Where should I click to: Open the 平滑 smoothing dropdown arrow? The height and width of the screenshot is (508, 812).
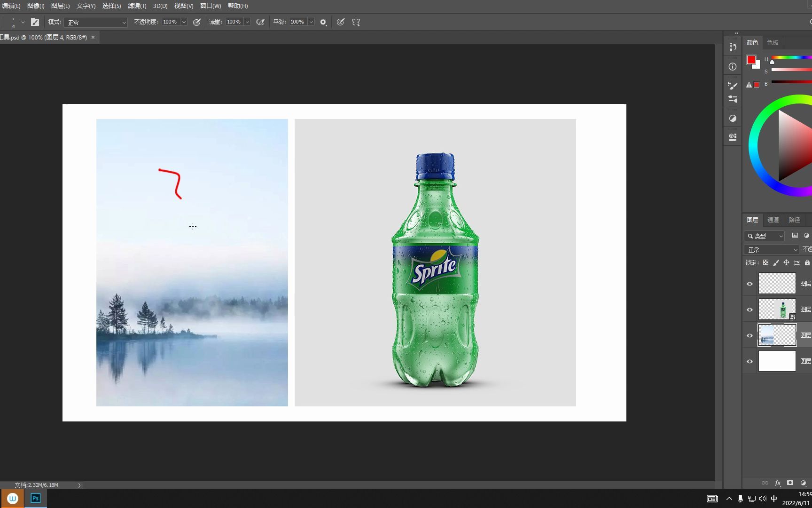click(x=311, y=22)
